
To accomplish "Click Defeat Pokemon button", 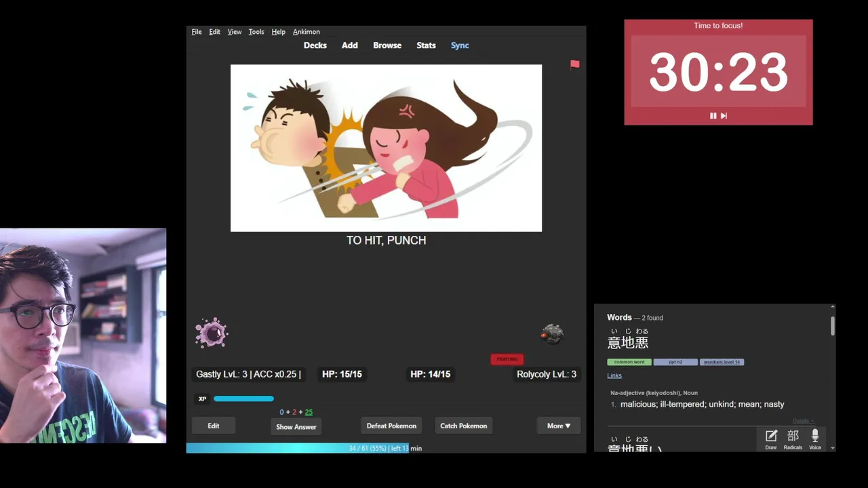I will [391, 426].
